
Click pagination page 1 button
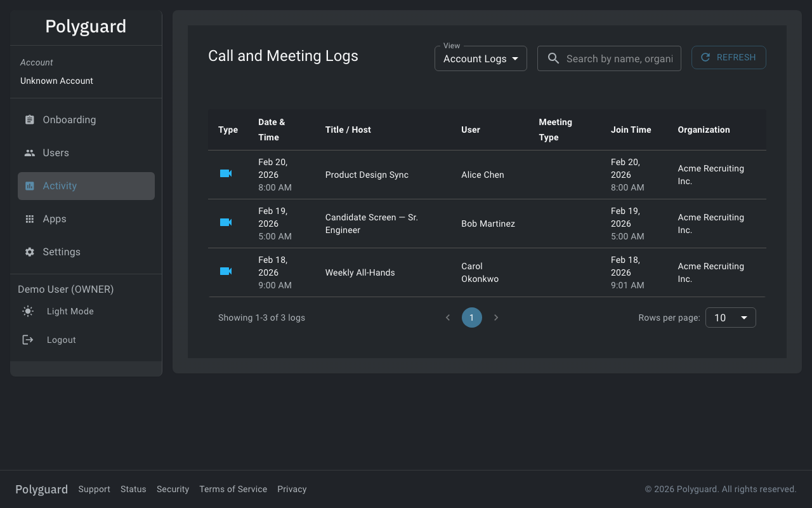[x=471, y=317]
